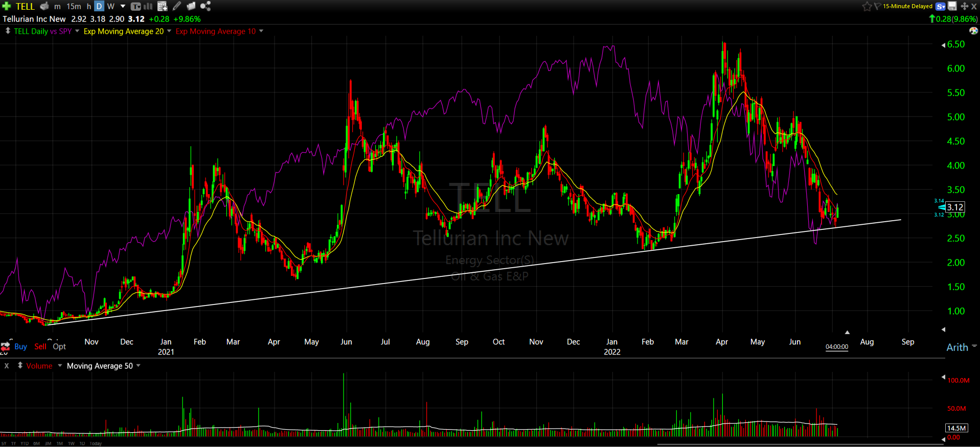This screenshot has width=980, height=447.
Task: Open the Arith scale dropdown
Action: tap(974, 346)
